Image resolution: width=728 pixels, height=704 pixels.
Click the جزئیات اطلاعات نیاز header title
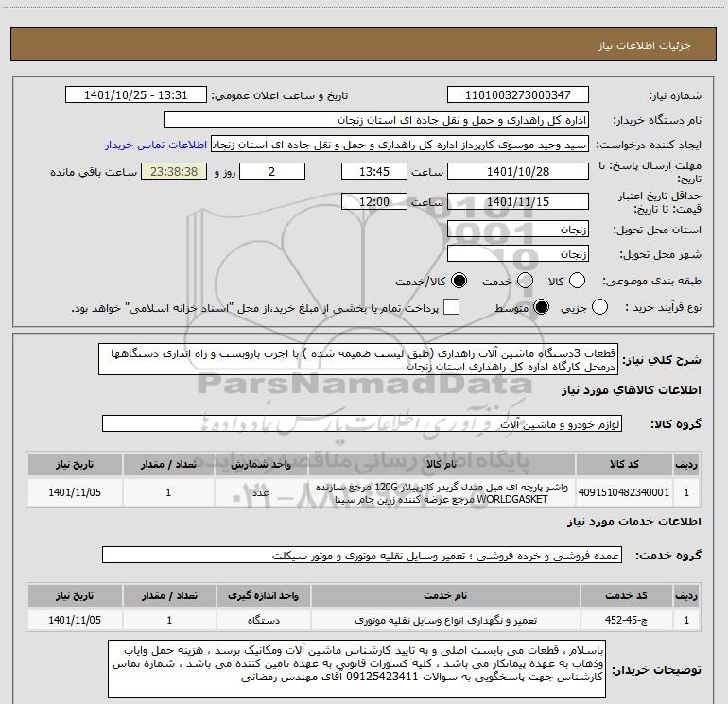tap(644, 45)
